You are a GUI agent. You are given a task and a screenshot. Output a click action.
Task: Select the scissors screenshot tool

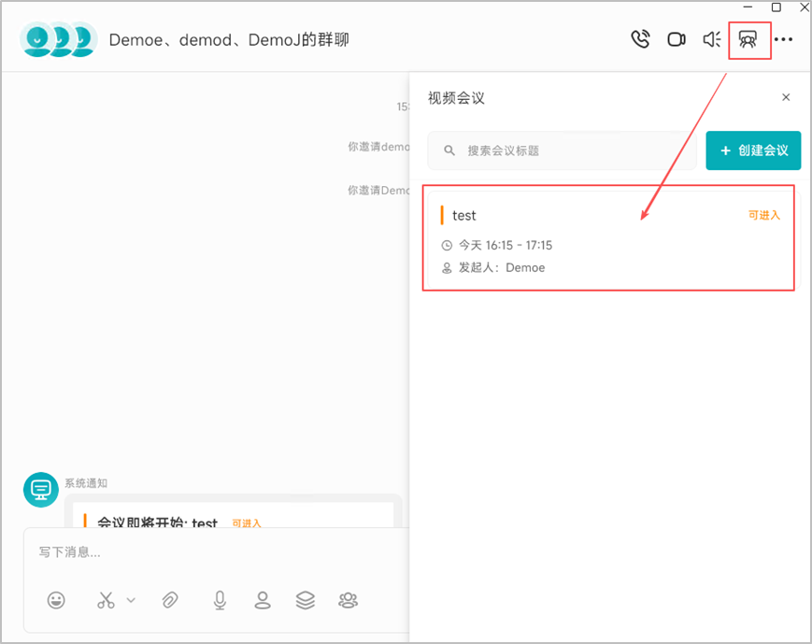pos(106,600)
